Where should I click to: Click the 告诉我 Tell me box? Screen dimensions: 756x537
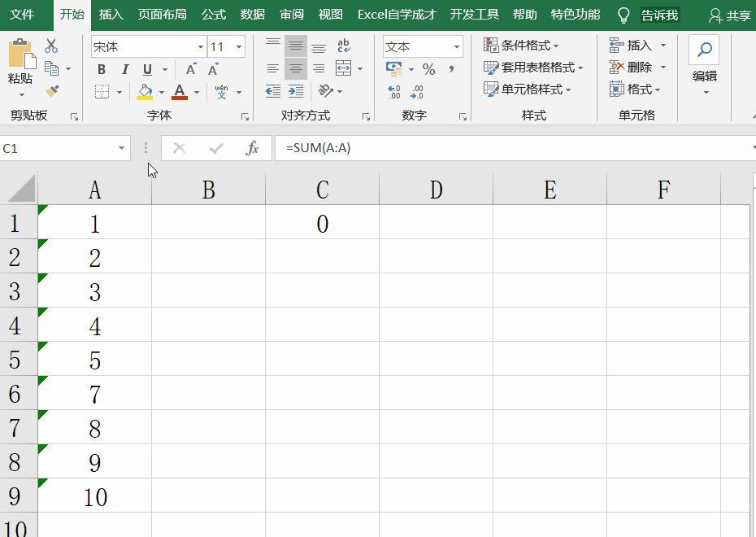tap(659, 15)
